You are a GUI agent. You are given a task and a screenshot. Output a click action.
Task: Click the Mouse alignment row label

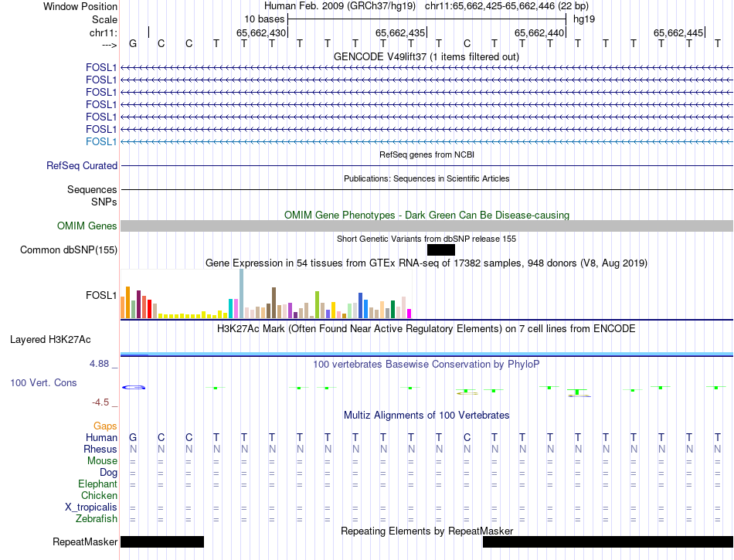[102, 461]
